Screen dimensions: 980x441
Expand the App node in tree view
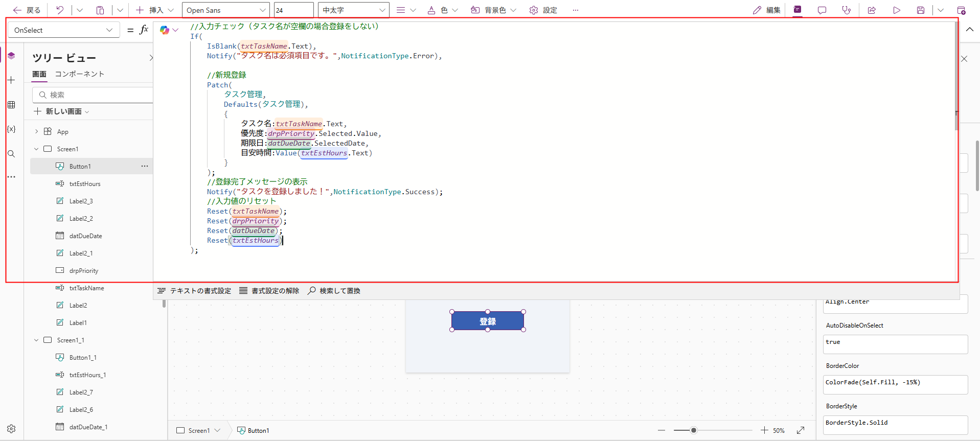point(36,132)
